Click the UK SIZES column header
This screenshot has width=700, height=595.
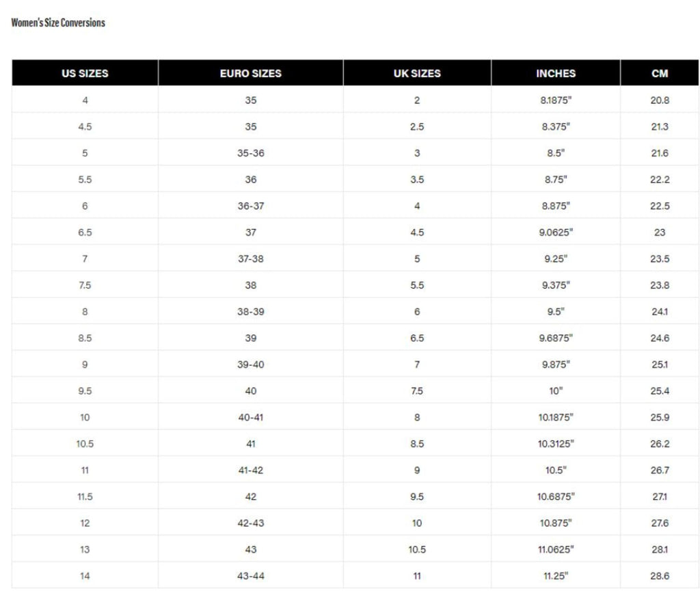point(417,73)
